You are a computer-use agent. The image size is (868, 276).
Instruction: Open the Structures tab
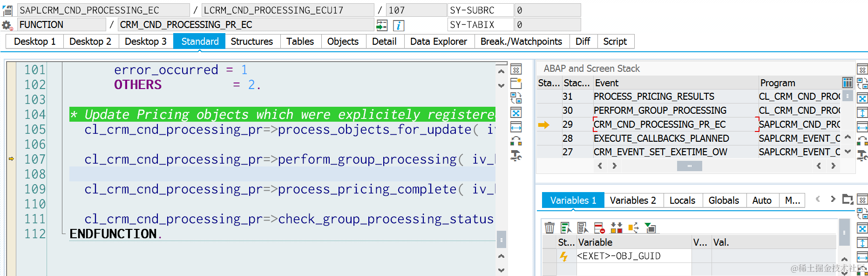point(252,41)
